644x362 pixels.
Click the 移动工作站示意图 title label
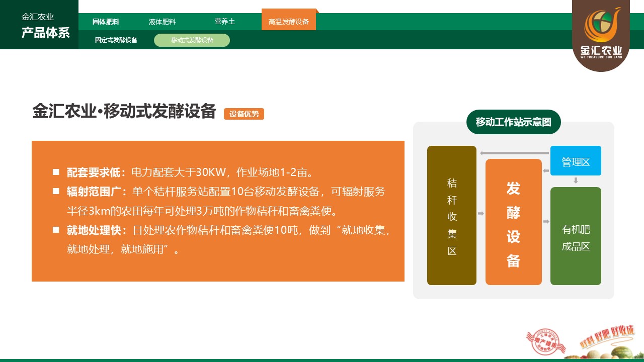514,122
